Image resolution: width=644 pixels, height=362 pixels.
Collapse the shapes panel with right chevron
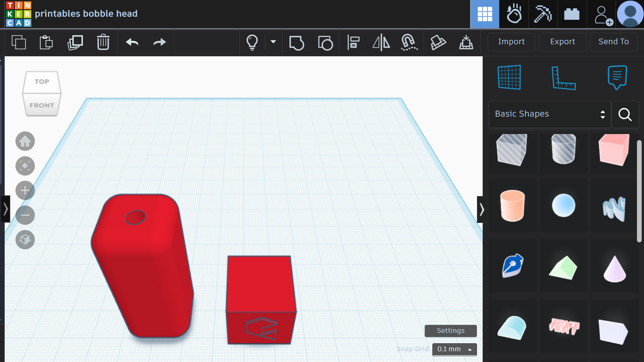point(481,209)
